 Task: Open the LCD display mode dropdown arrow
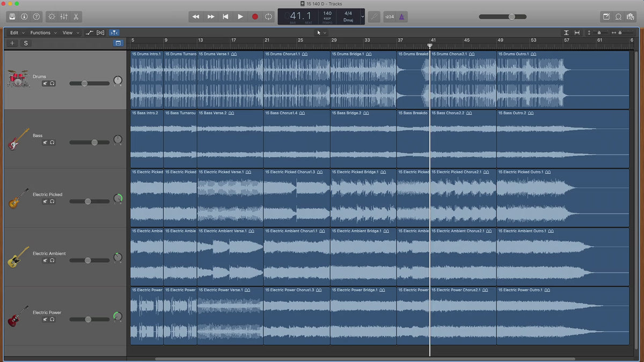[x=363, y=17]
